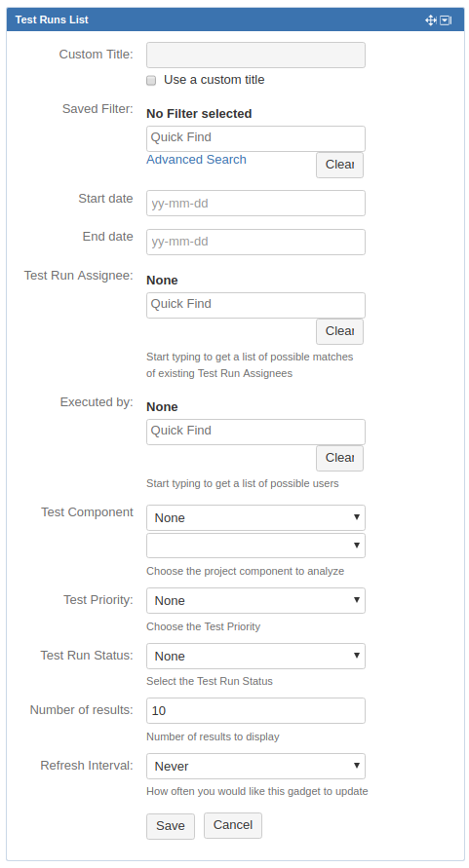Click the Custom Title text field
Image resolution: width=469 pixels, height=868 pixels.
(255, 55)
